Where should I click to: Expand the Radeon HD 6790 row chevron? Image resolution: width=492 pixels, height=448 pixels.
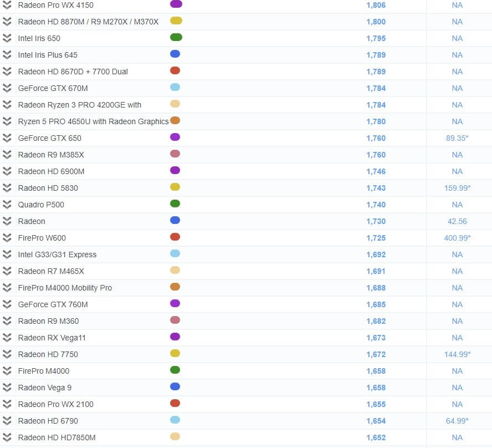[7, 421]
